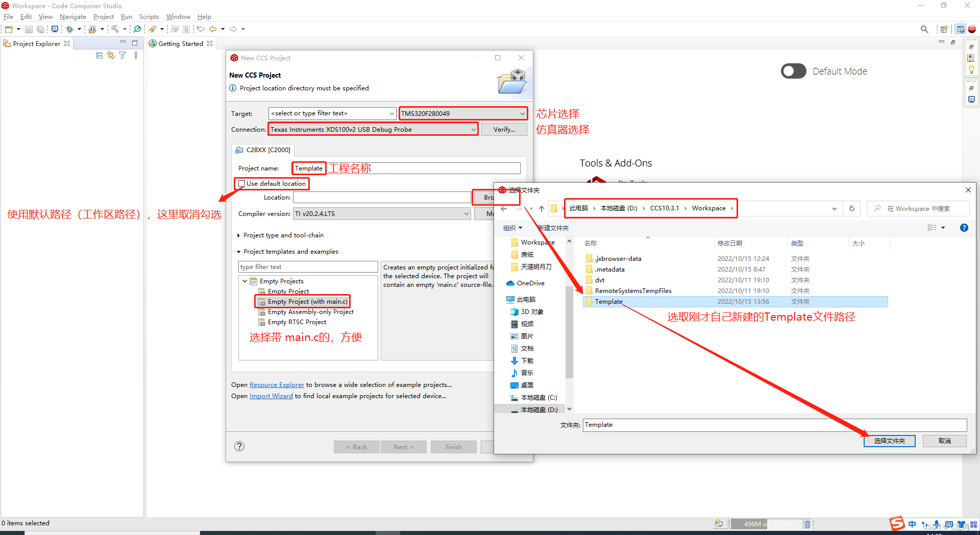
Task: Check the Use default location checkbox
Action: coord(242,184)
